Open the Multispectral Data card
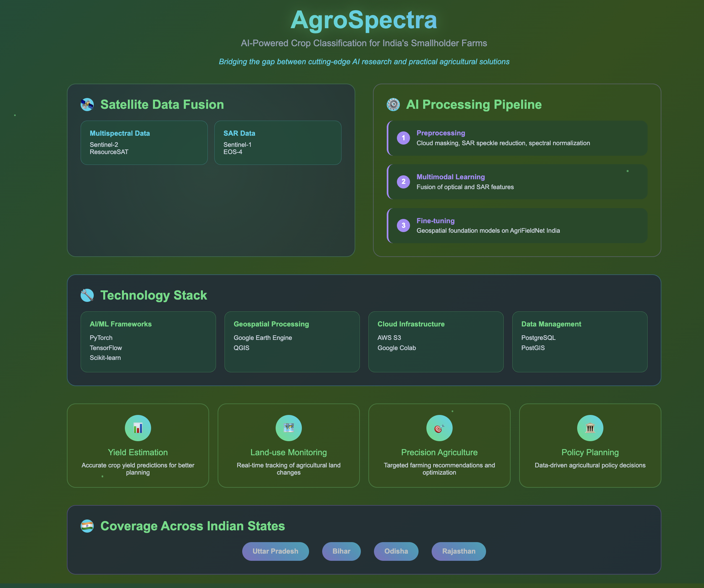The image size is (704, 588). [144, 143]
